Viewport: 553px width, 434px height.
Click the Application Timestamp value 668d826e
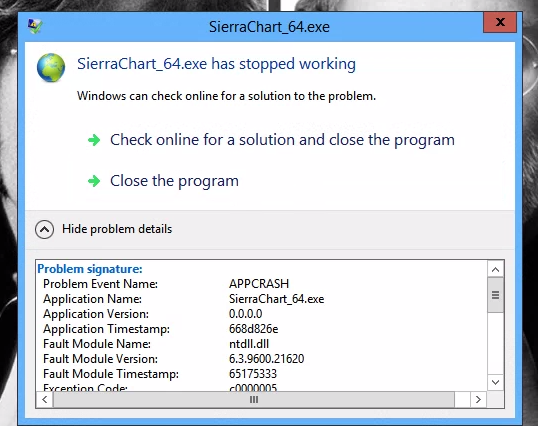[254, 329]
